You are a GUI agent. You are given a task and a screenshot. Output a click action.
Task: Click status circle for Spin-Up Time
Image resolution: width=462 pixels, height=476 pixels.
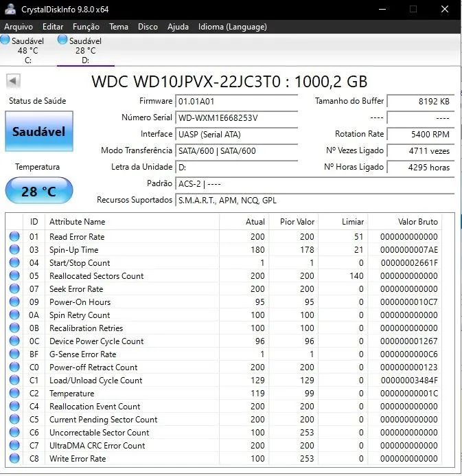pyautogui.click(x=14, y=249)
